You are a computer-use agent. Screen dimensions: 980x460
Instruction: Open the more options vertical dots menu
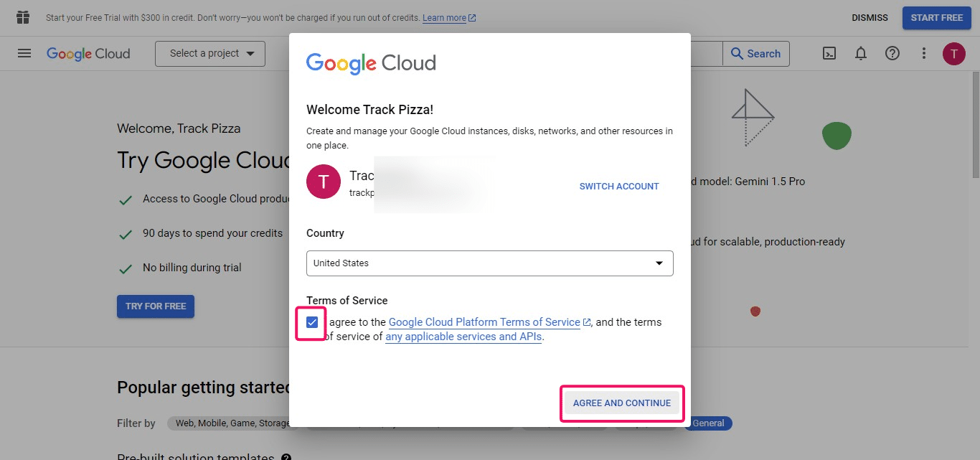coord(923,53)
